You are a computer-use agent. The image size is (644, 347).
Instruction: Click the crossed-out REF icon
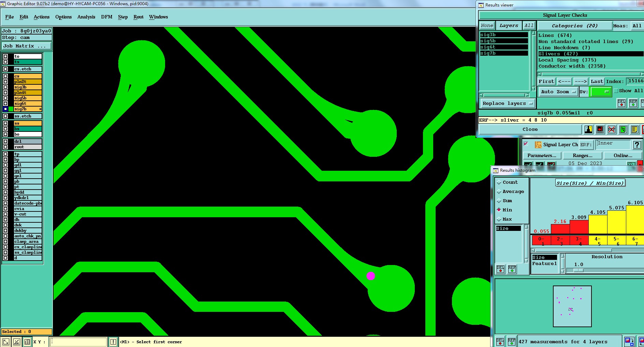click(612, 129)
